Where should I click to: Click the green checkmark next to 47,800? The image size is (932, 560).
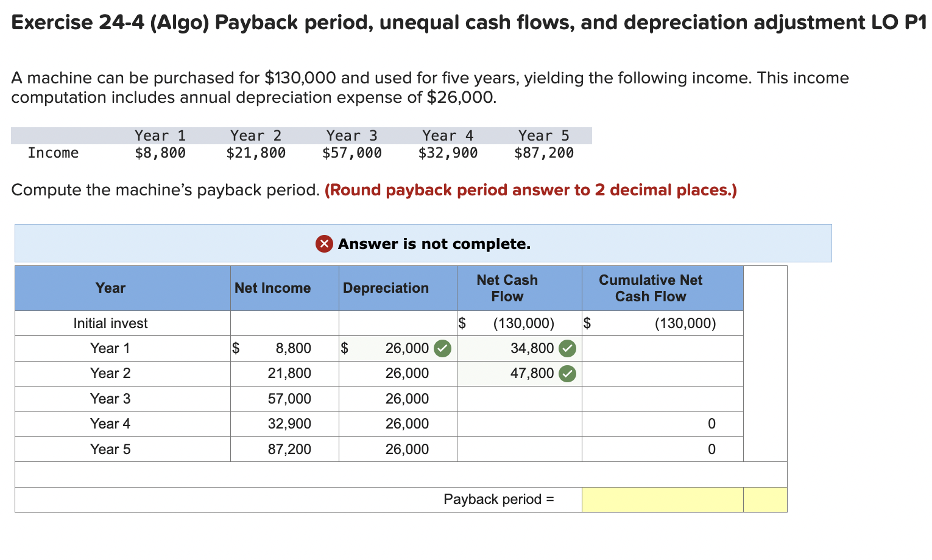coord(567,374)
